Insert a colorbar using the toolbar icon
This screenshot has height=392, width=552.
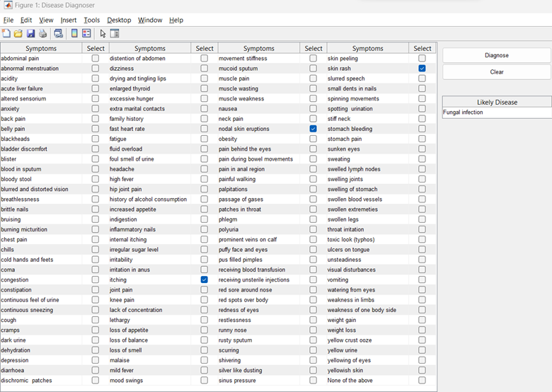click(74, 33)
